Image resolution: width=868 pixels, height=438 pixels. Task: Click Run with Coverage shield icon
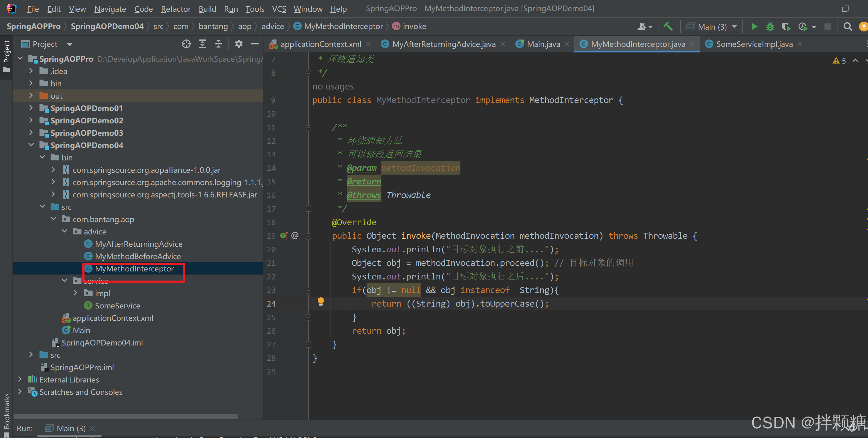click(x=786, y=27)
